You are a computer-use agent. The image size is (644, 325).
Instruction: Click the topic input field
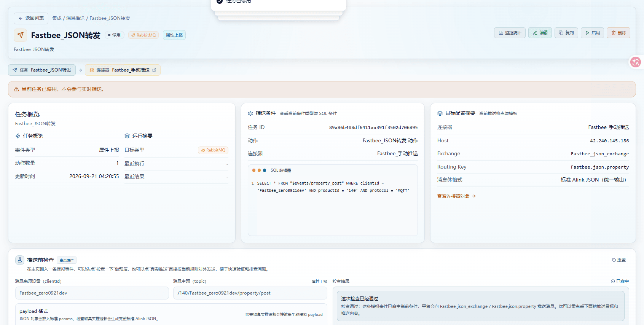coord(250,293)
